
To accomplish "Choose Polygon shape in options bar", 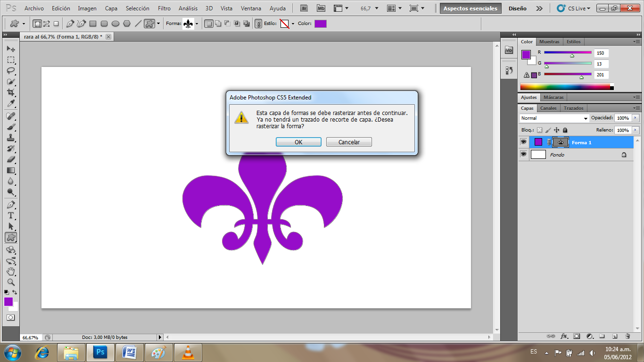I will click(127, 24).
